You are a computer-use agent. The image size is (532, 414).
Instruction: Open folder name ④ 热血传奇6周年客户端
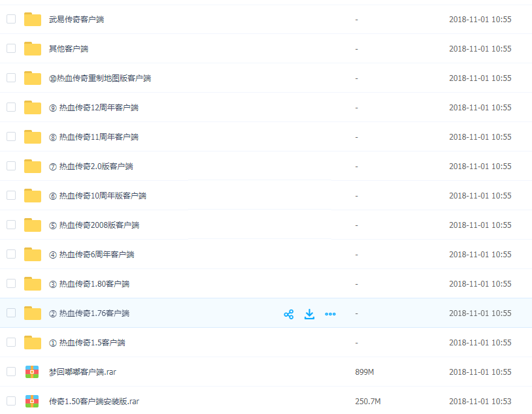[x=91, y=255]
